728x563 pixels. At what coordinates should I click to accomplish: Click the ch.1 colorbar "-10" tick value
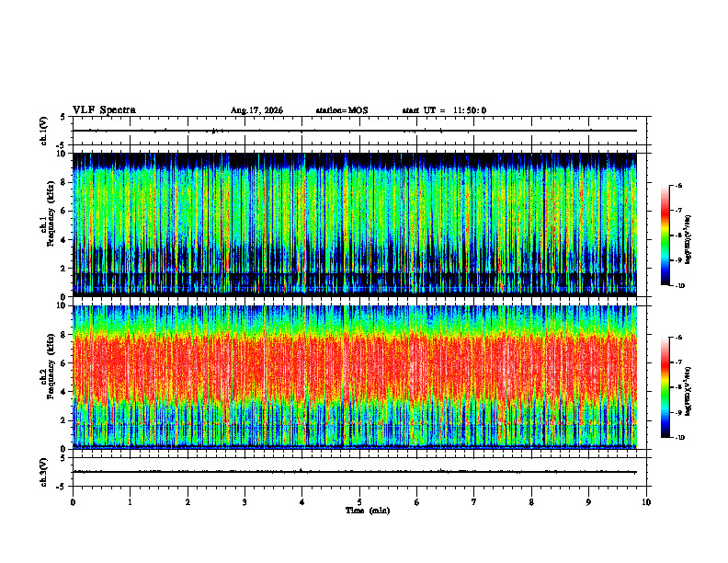pyautogui.click(x=679, y=285)
